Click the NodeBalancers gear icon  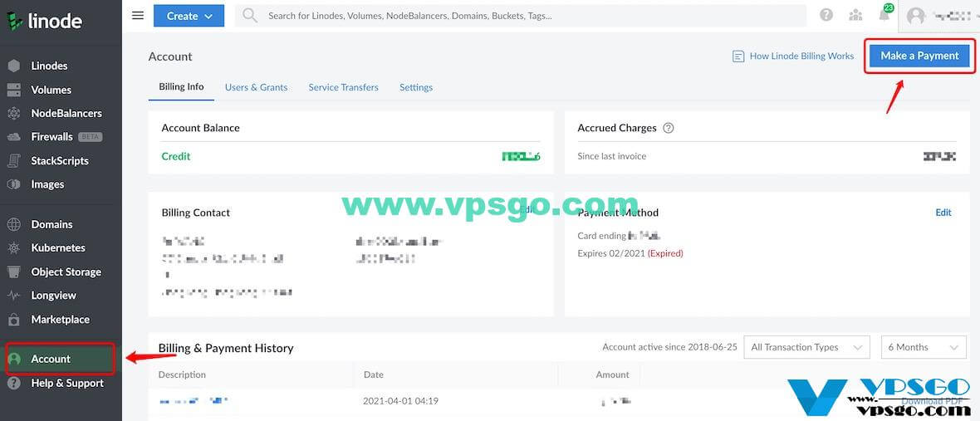[14, 114]
